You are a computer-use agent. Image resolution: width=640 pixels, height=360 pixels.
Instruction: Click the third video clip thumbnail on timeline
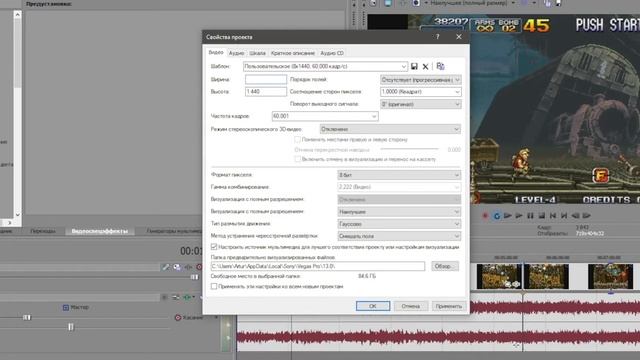pos(610,276)
